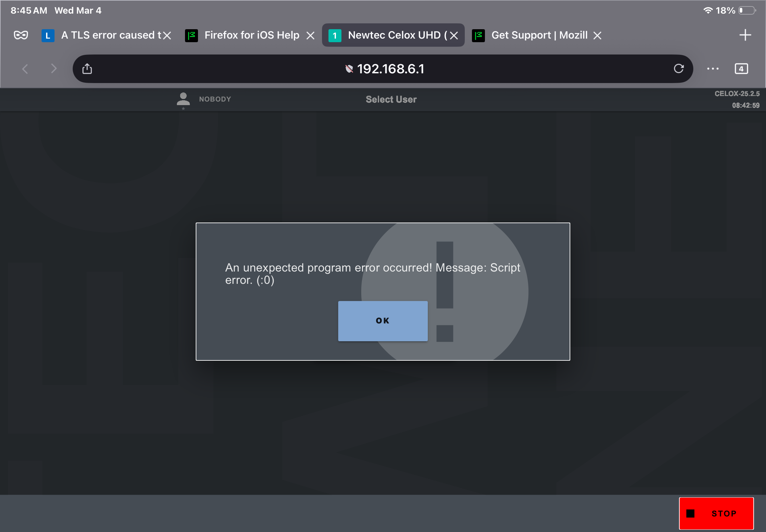
Task: Reload the page with refresh icon
Action: pos(678,69)
